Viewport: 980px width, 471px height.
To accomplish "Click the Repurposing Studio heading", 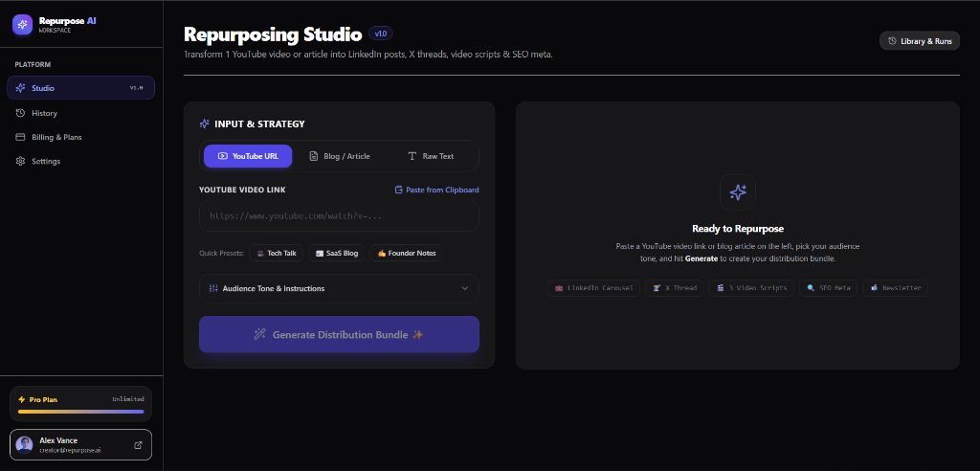I will [273, 34].
